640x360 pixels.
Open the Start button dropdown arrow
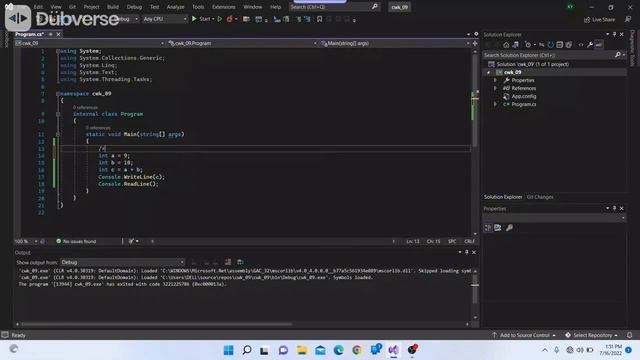tap(213, 19)
